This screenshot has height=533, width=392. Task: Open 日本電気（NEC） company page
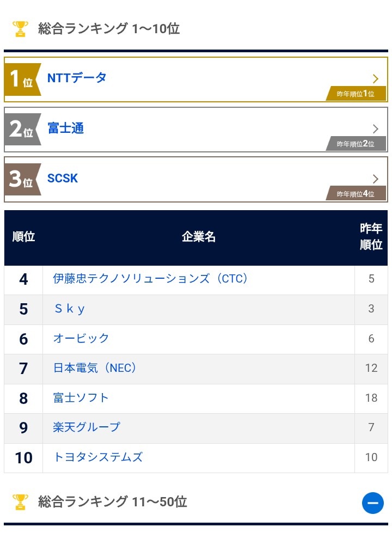(x=95, y=368)
